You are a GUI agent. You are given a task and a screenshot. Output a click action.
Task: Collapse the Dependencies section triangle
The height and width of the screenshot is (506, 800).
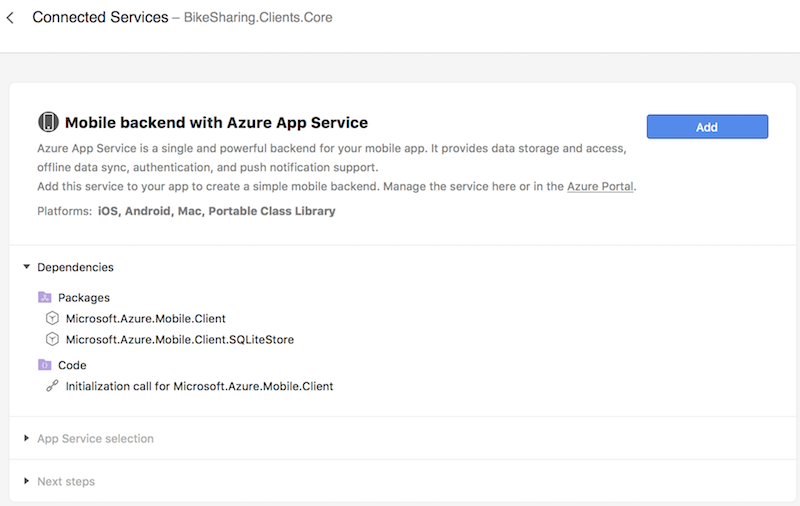point(27,267)
